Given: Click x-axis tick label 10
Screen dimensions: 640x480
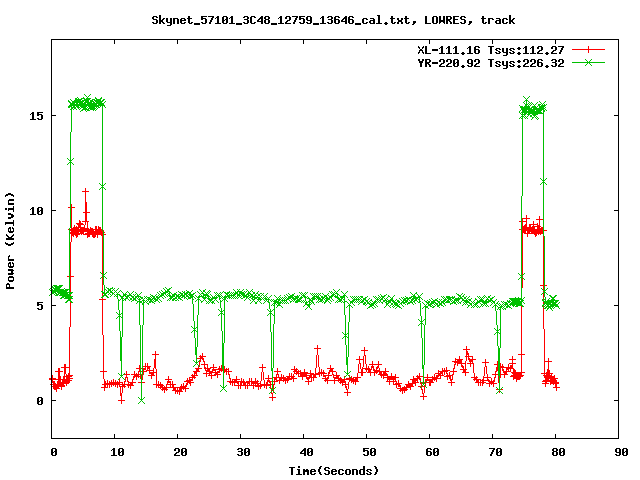Looking at the screenshot, I should pyautogui.click(x=117, y=452).
